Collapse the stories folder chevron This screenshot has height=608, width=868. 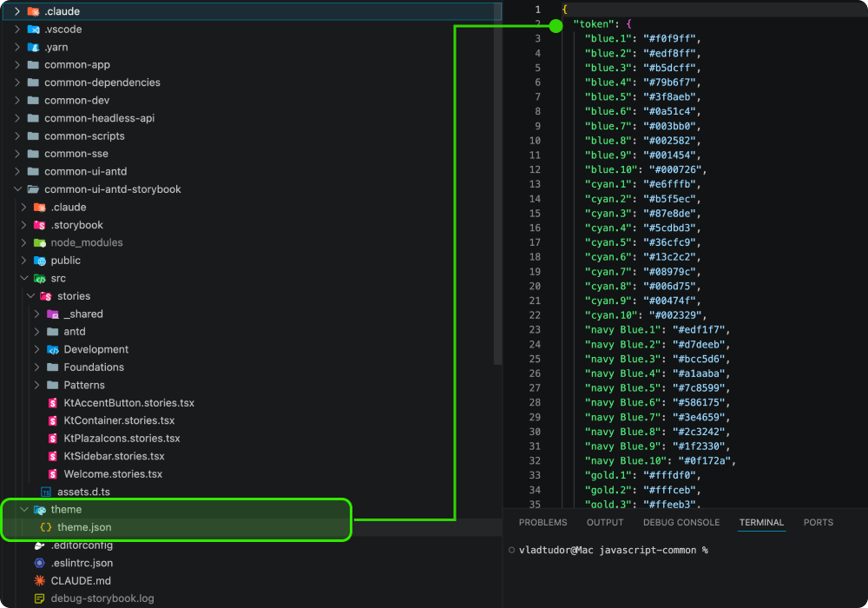30,296
